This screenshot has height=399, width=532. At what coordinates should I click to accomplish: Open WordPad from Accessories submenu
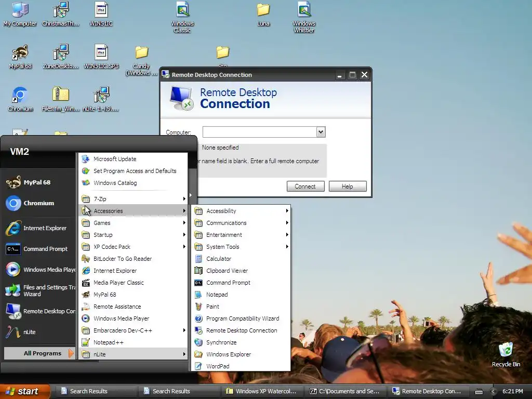tap(241, 366)
